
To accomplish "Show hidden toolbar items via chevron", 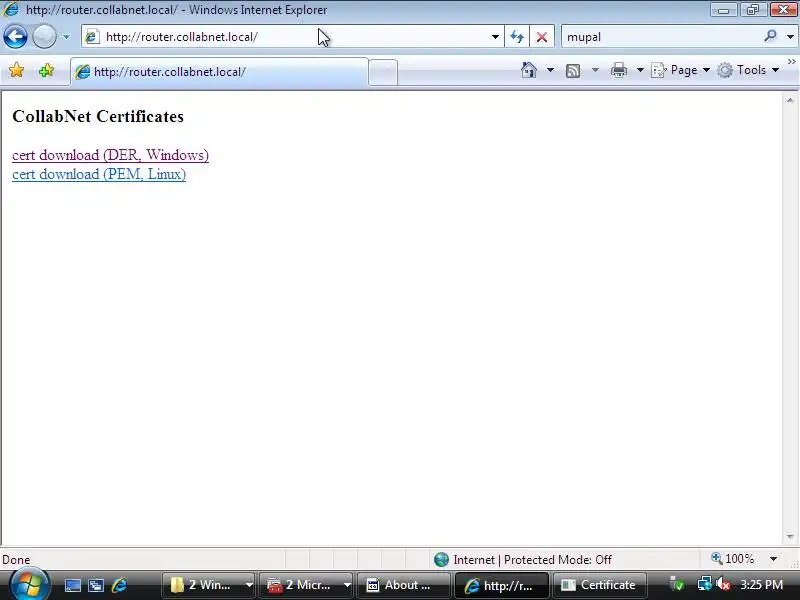I will (x=792, y=62).
